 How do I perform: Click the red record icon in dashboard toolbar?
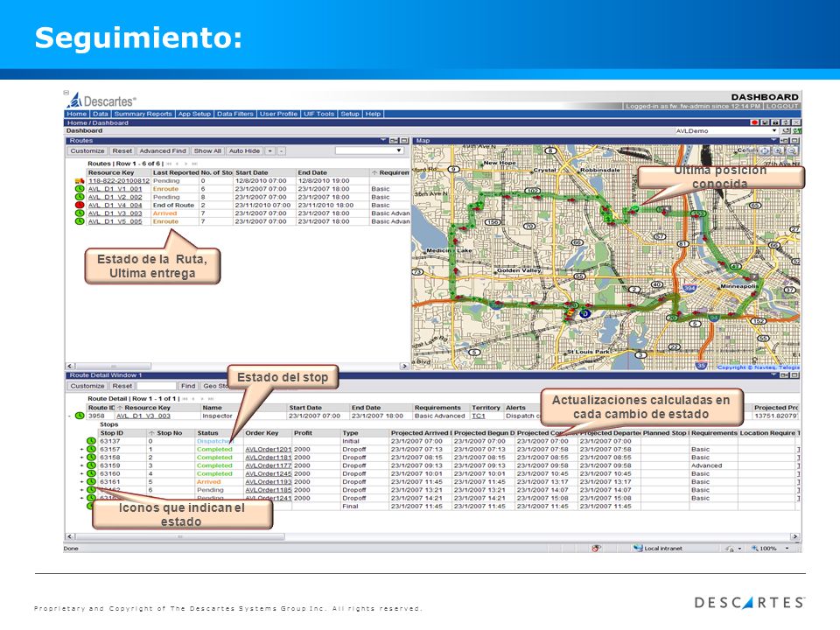(x=755, y=122)
